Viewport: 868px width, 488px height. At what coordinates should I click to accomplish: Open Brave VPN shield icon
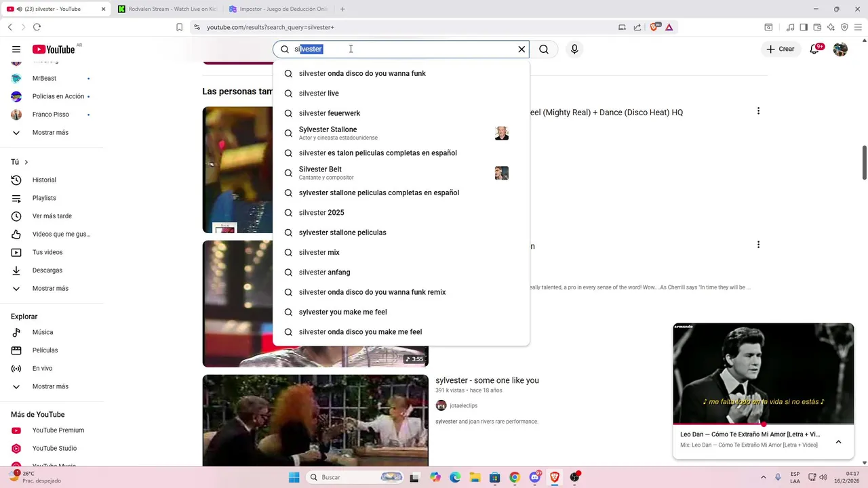click(x=844, y=27)
